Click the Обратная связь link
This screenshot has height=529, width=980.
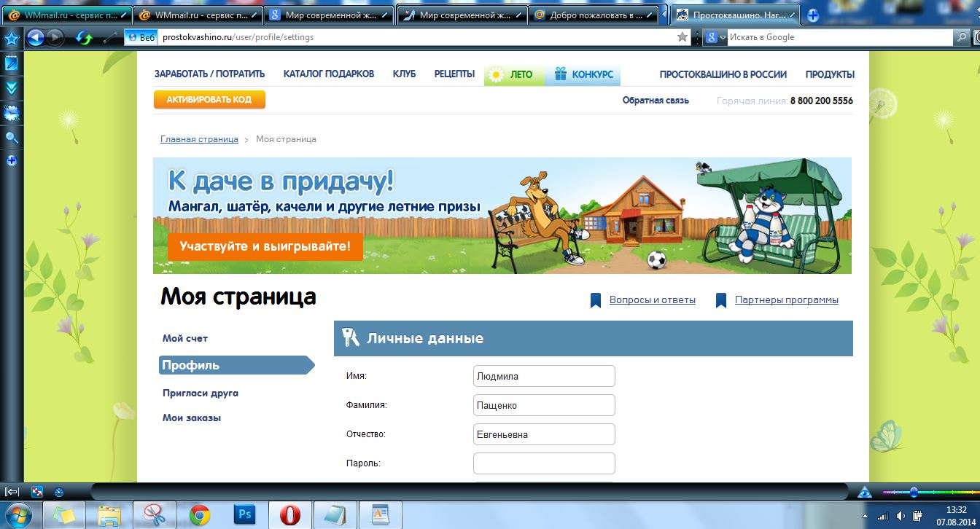click(656, 101)
